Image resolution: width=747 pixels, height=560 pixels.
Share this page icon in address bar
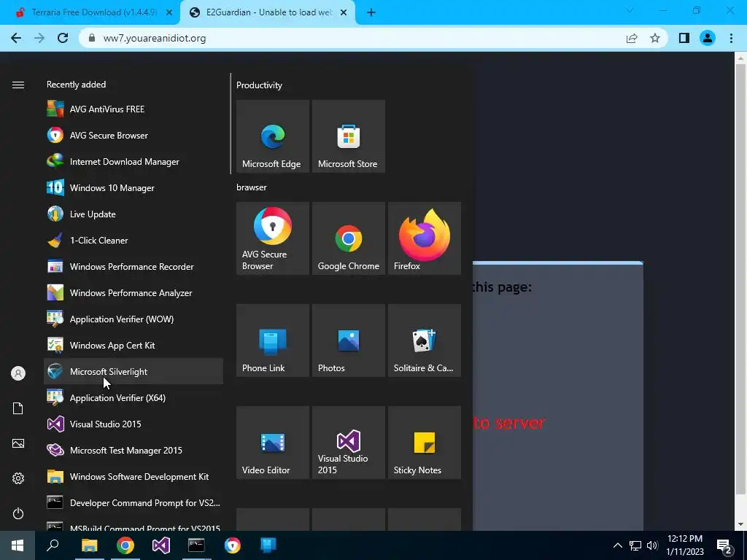coord(632,38)
